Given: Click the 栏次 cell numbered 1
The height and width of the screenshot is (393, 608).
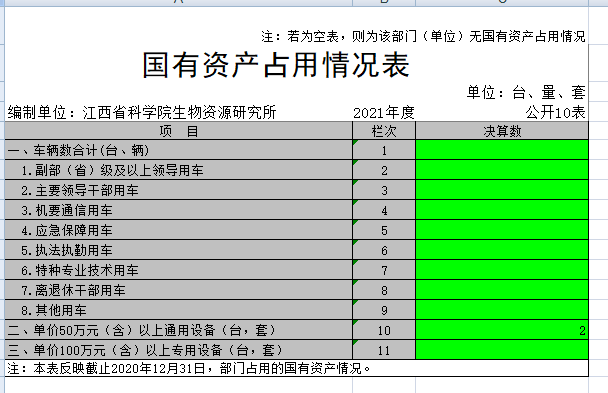Looking at the screenshot, I should (384, 150).
